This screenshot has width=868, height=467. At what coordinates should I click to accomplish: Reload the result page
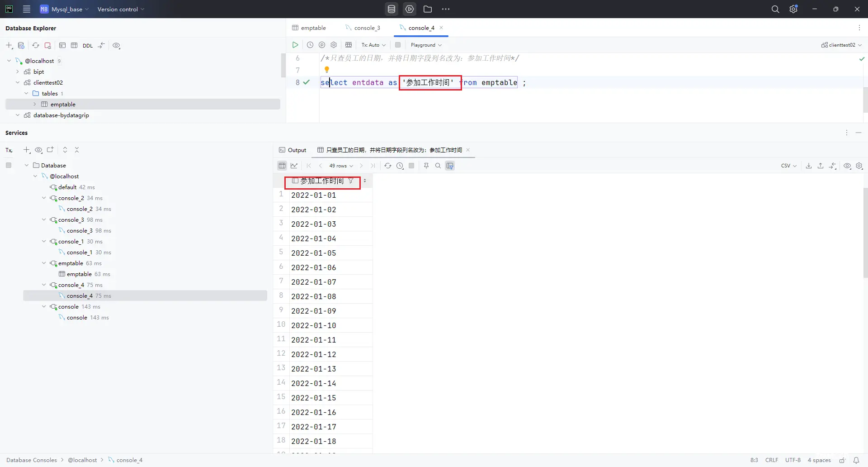tap(388, 166)
